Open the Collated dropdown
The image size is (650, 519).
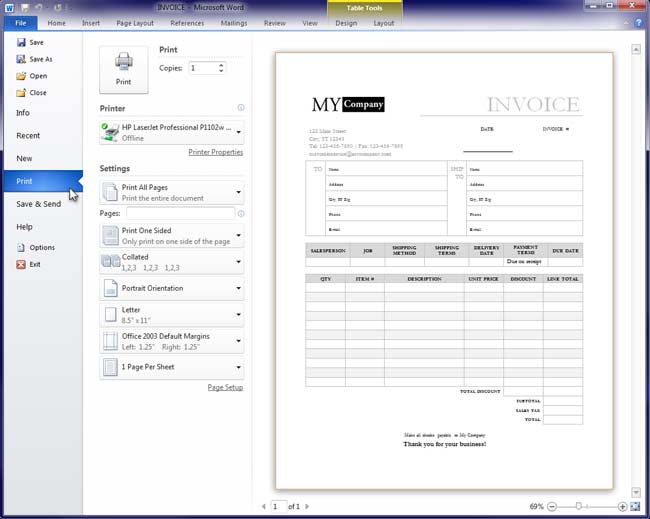[x=172, y=262]
